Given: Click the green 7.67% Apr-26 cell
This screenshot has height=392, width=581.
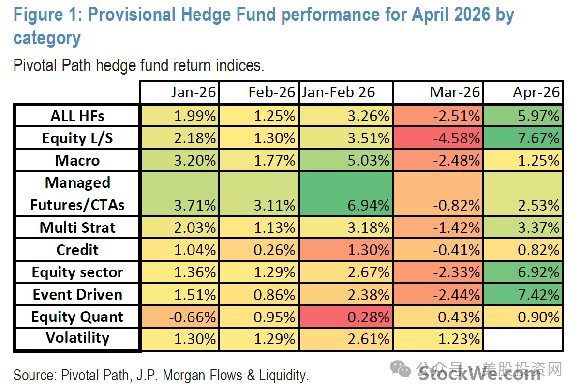Looking at the screenshot, I should 523,138.
